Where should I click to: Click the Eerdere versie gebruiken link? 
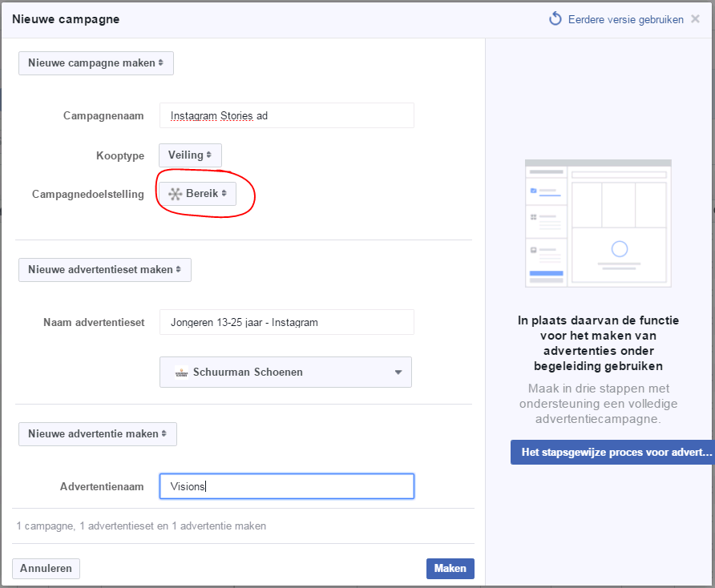coord(625,18)
